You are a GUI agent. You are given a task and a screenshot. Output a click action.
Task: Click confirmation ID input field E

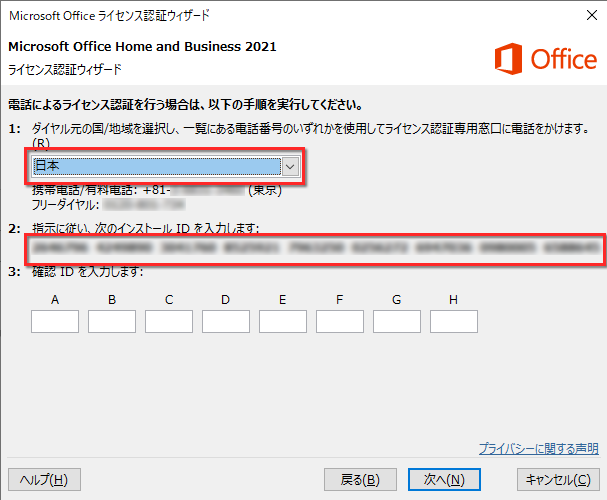(x=283, y=321)
